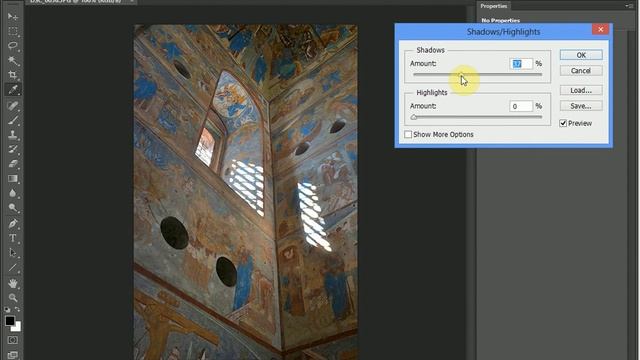The image size is (640, 360).
Task: Click the Shadows Amount slider track
Action: tap(477, 74)
